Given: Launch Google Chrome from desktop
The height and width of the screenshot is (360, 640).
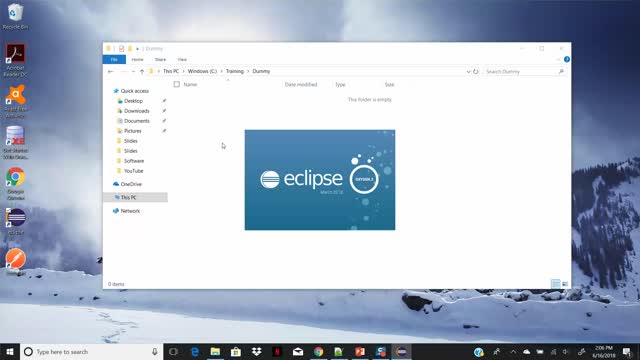Looking at the screenshot, I should [x=16, y=177].
